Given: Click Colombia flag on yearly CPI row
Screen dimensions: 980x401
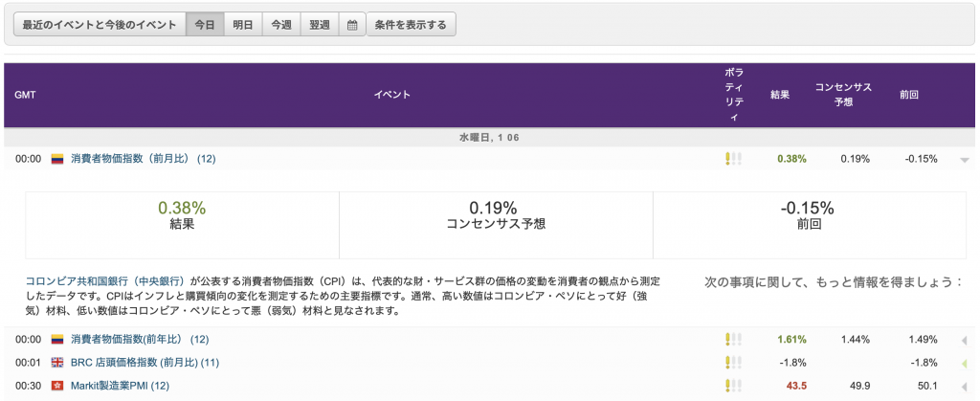Looking at the screenshot, I should [x=57, y=339].
